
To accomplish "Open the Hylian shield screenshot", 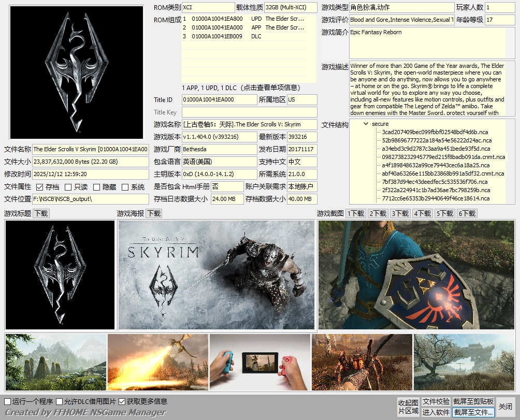I will pyautogui.click(x=416, y=275).
